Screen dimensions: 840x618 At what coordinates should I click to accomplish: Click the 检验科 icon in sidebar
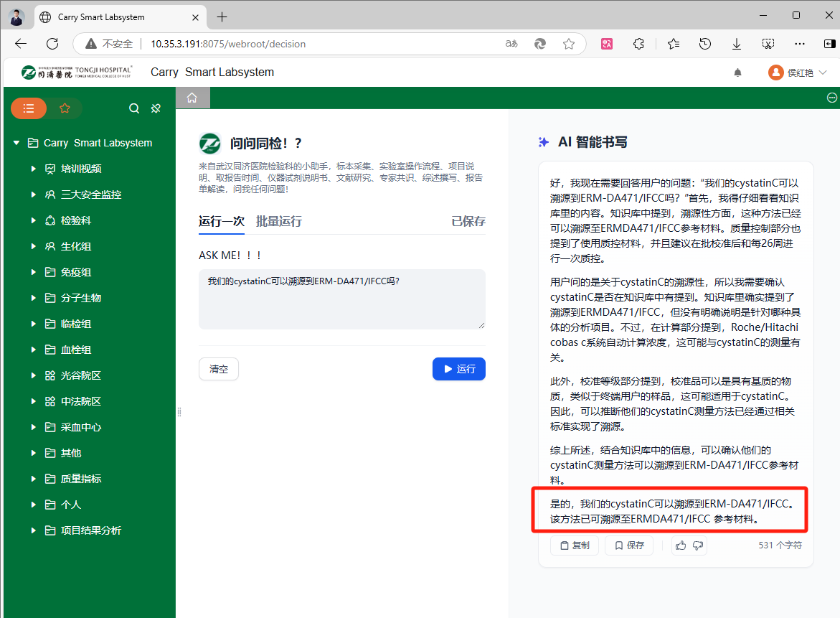[x=49, y=220]
